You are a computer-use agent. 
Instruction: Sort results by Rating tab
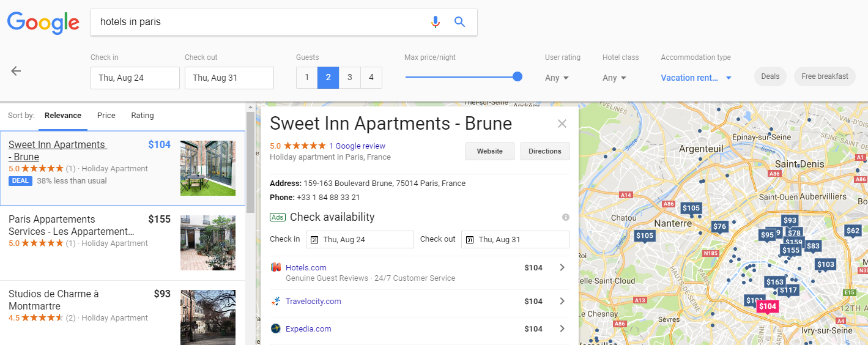click(143, 116)
